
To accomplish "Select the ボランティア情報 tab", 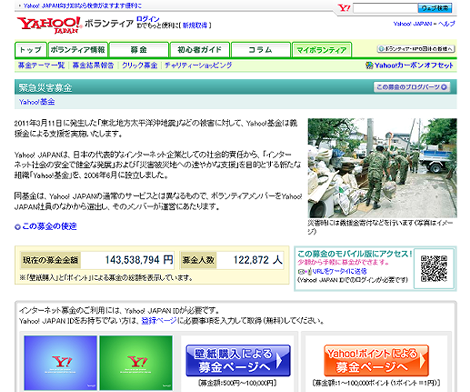I will coord(78,50).
